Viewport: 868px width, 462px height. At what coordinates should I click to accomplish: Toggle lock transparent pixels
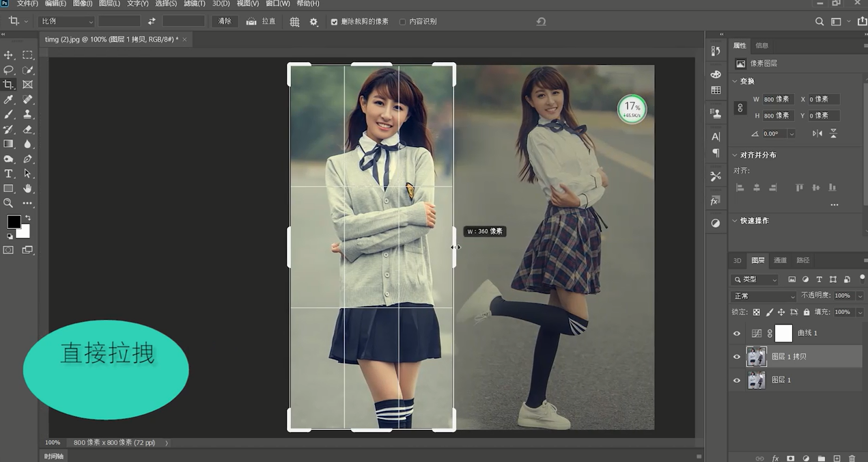(756, 312)
